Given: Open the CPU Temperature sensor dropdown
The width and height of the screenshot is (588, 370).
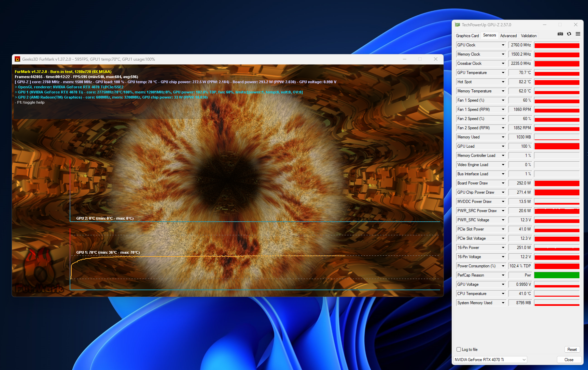Looking at the screenshot, I should (503, 294).
